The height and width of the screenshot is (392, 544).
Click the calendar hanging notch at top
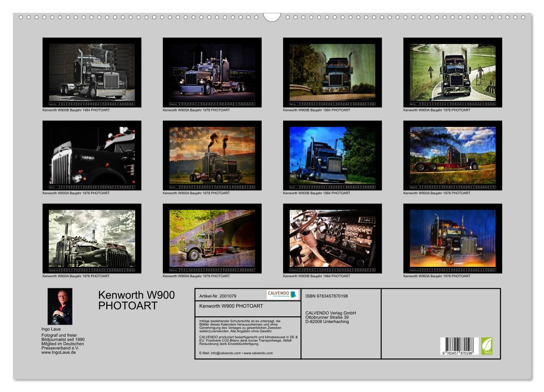coord(272,17)
